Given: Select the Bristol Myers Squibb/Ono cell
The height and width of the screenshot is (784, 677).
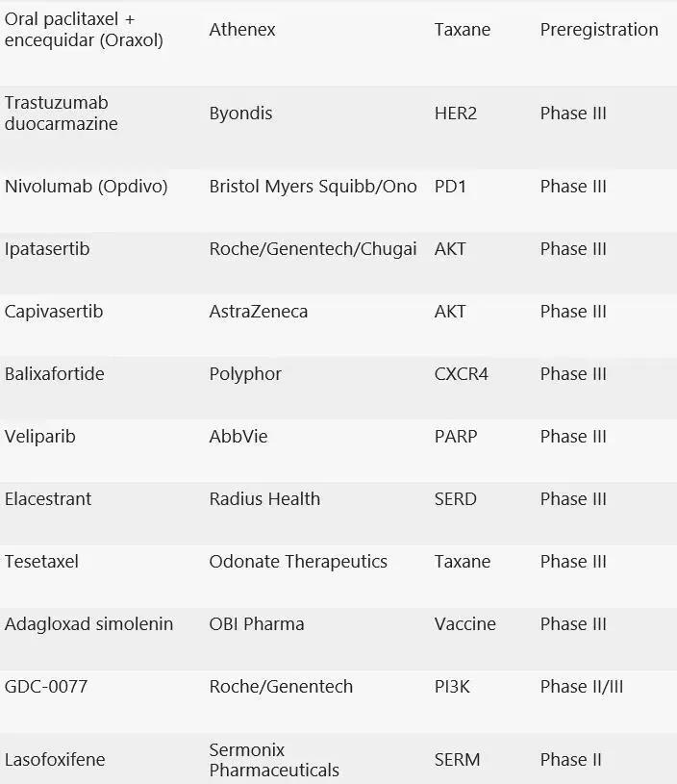Looking at the screenshot, I should click(313, 187).
